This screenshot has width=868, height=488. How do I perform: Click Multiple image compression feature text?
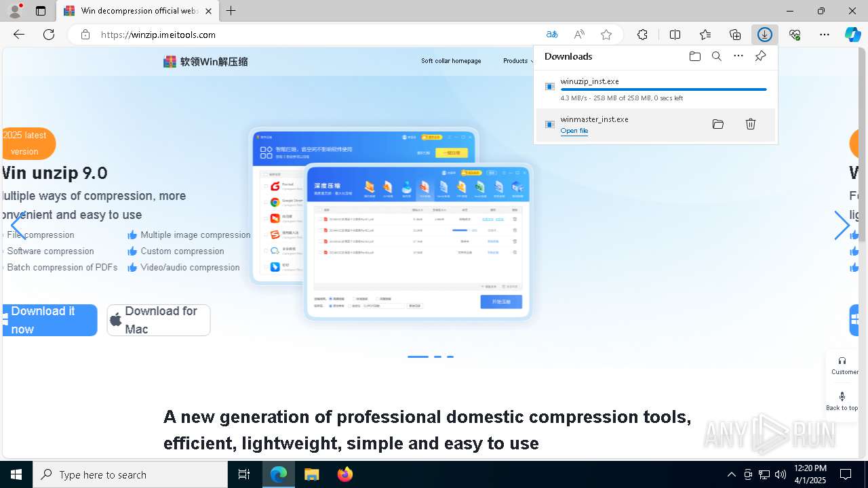(195, 235)
